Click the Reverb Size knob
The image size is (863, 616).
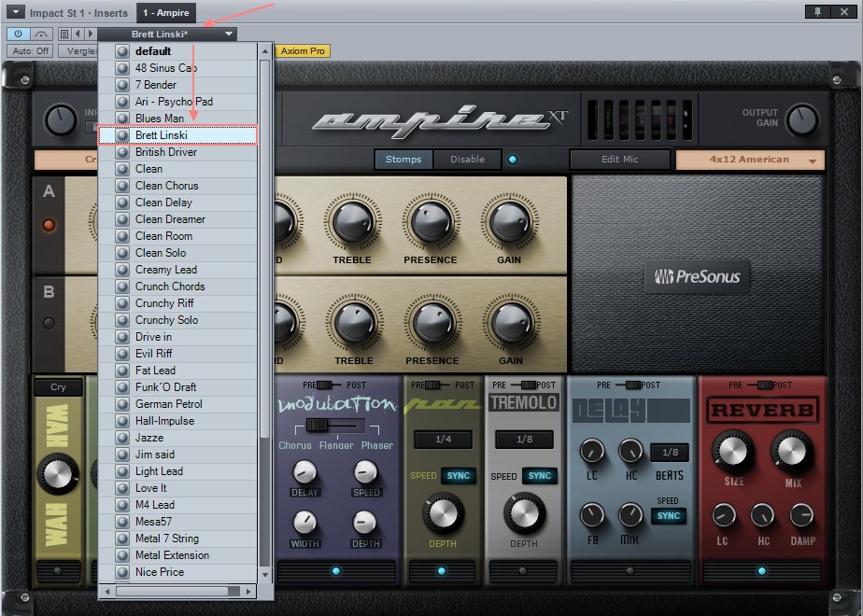coord(733,451)
